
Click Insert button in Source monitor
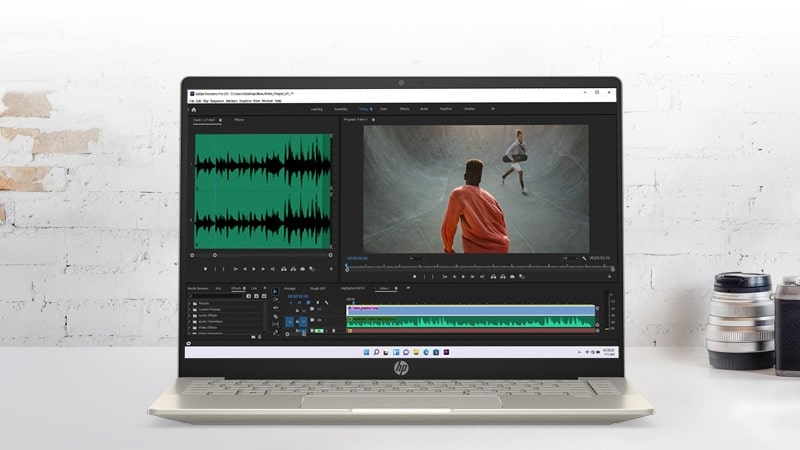tap(284, 269)
